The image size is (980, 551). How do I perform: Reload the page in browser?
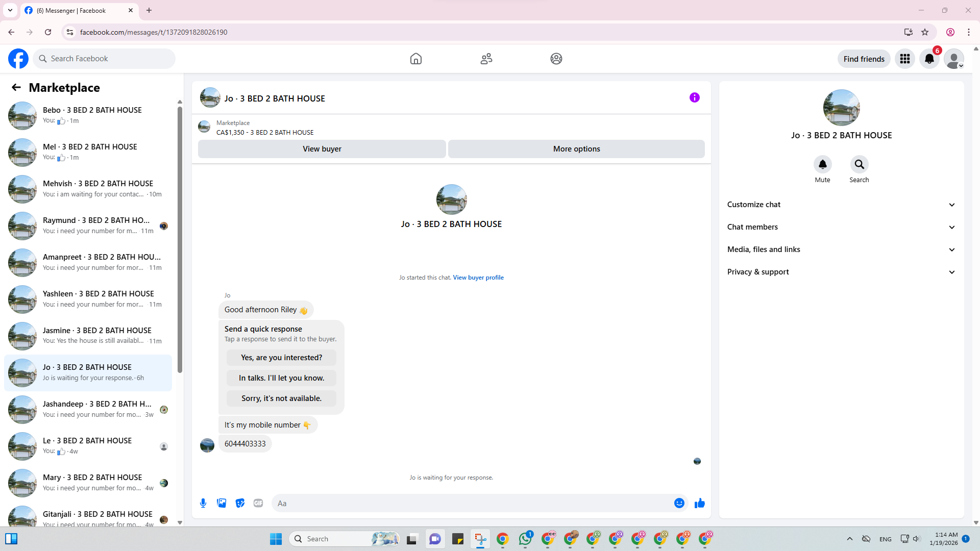[48, 32]
